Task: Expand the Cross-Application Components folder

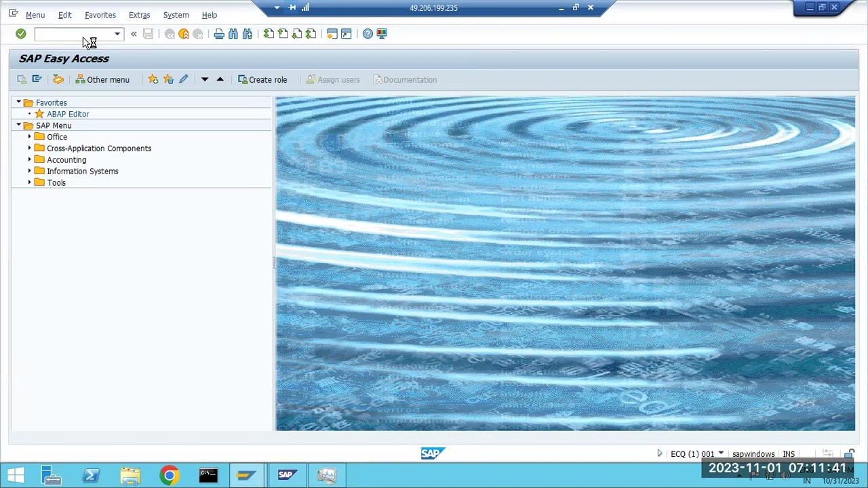Action: (30, 148)
